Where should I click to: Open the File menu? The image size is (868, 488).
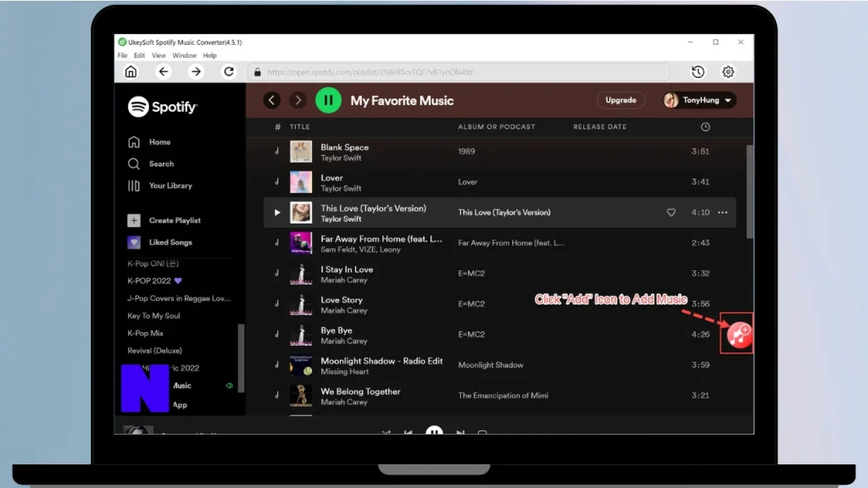point(122,55)
